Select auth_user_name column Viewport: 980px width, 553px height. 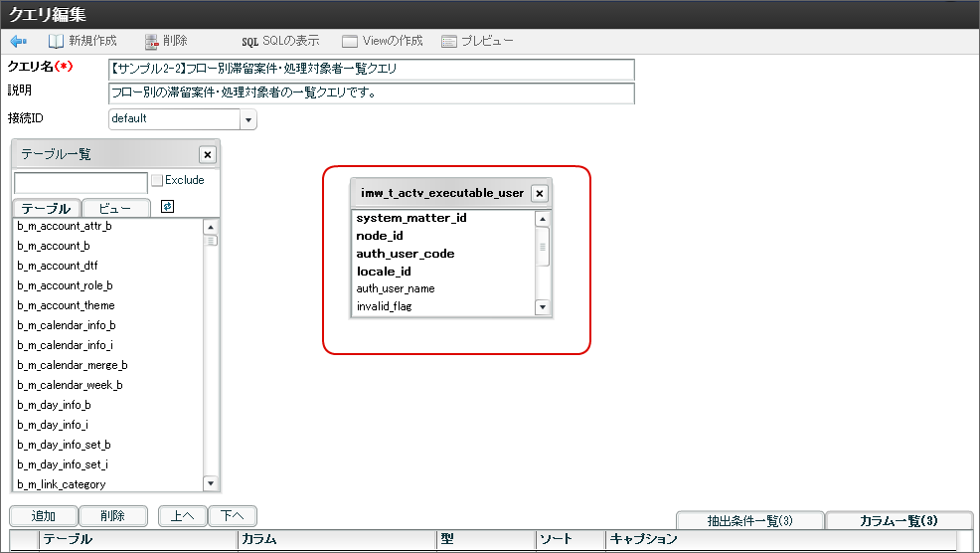[396, 288]
